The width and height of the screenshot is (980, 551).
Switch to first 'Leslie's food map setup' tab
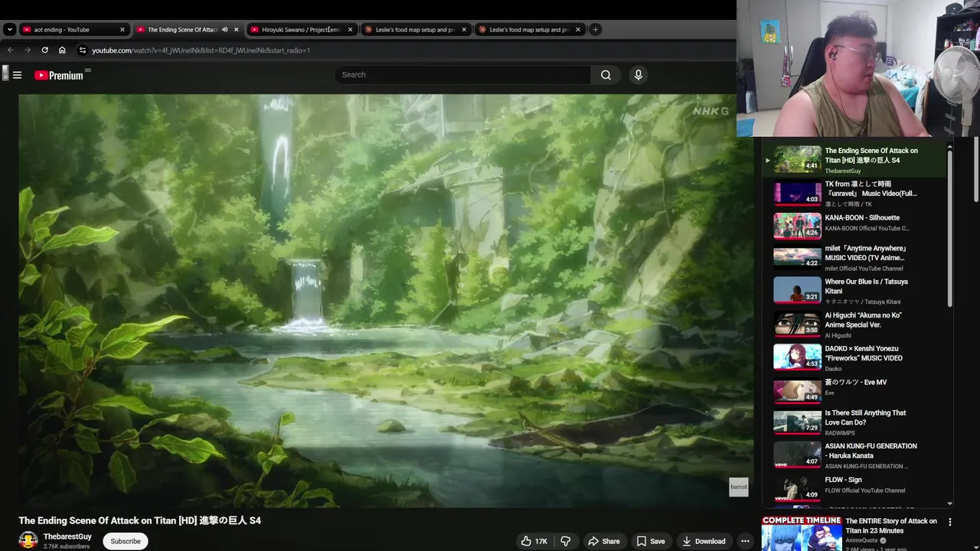pos(414,30)
